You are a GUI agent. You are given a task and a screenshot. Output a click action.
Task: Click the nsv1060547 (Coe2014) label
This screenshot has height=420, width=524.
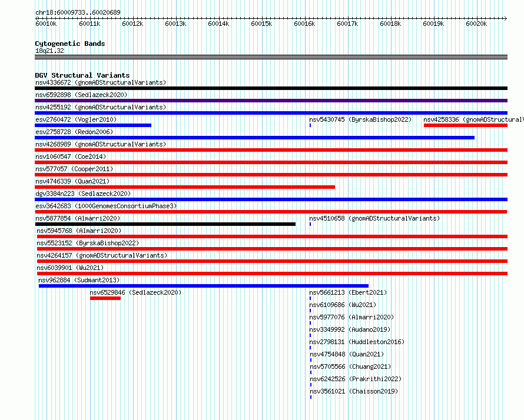click(x=71, y=156)
